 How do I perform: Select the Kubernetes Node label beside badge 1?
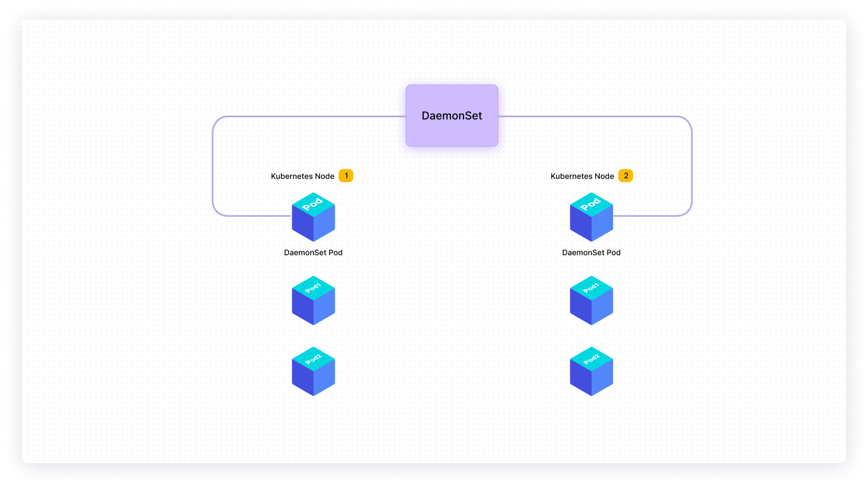(x=303, y=176)
